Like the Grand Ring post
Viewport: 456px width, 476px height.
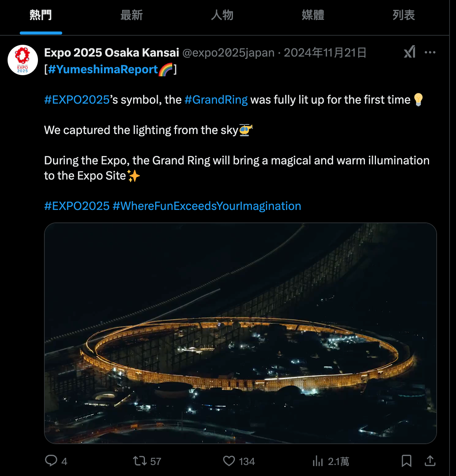229,461
